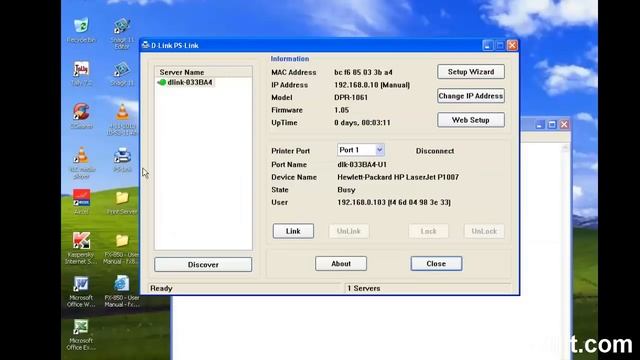640x360 pixels.
Task: Close the background window behind PS-Link
Action: click(x=564, y=124)
